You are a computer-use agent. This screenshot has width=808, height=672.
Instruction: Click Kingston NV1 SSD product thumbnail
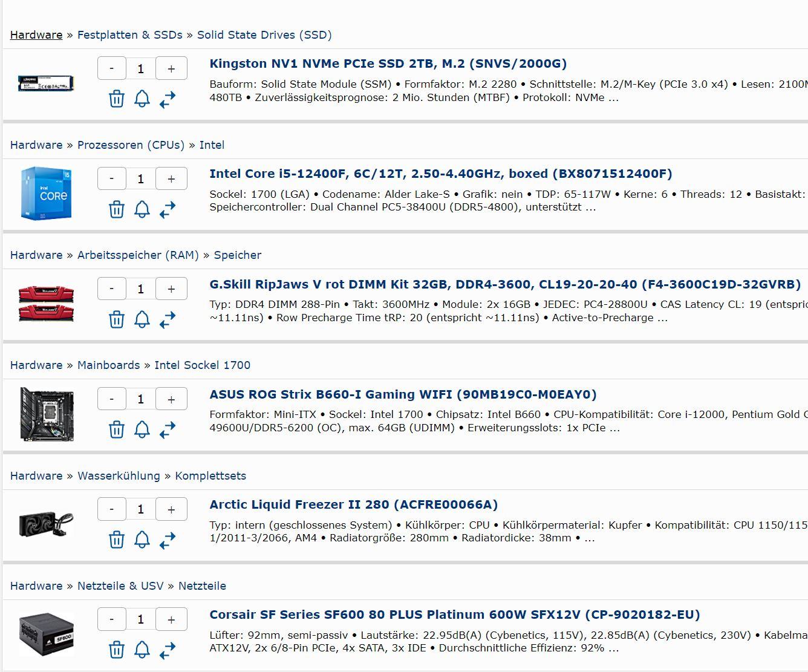47,83
